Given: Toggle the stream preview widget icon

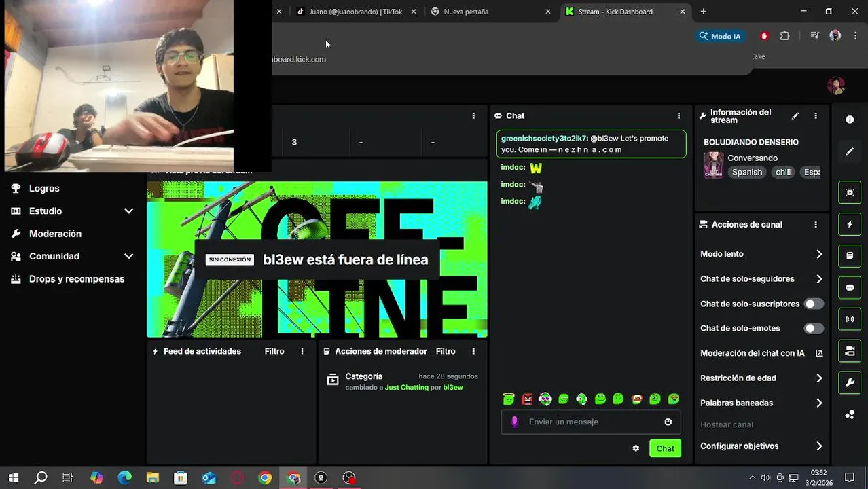Looking at the screenshot, I should [850, 192].
